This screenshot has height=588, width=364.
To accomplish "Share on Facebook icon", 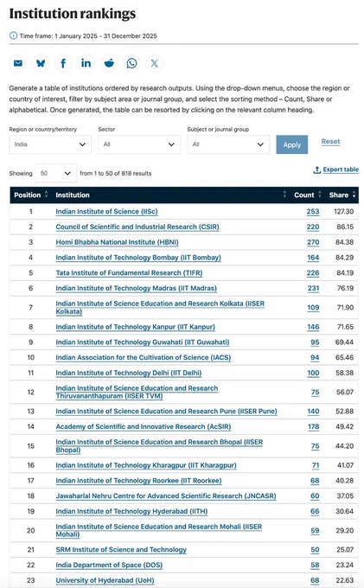I will tap(63, 63).
